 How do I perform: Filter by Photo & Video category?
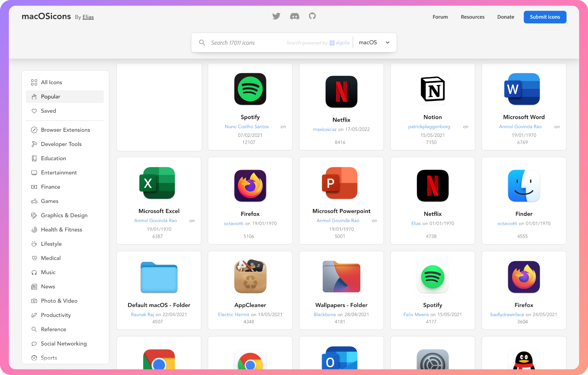tap(64, 301)
